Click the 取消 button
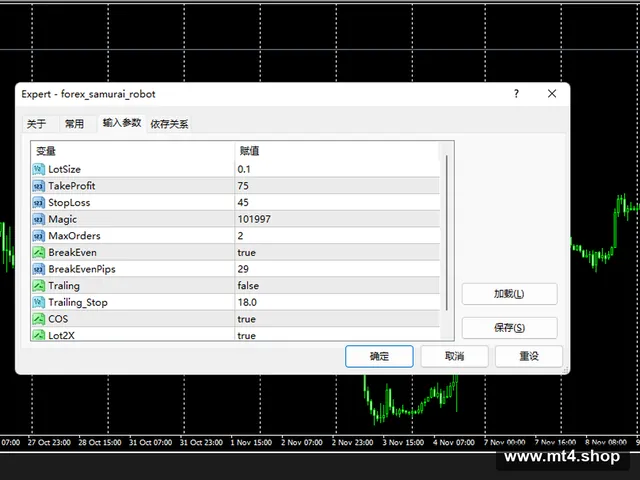 point(454,356)
